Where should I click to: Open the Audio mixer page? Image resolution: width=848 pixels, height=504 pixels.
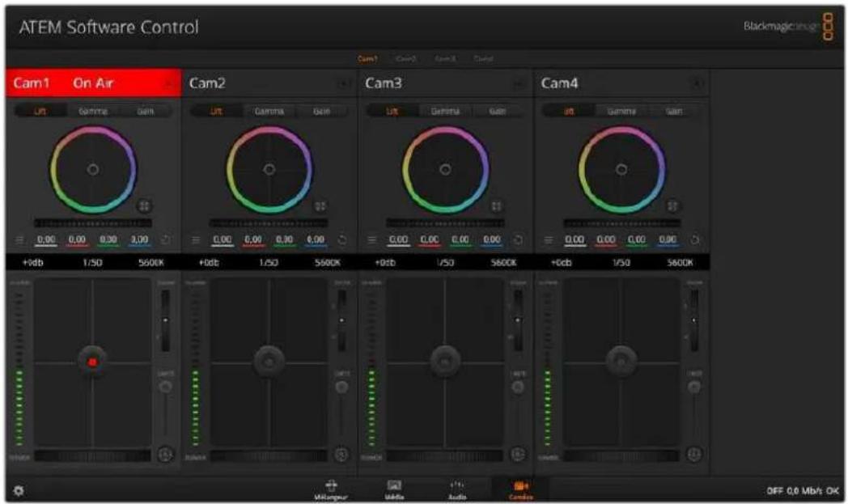[457, 490]
